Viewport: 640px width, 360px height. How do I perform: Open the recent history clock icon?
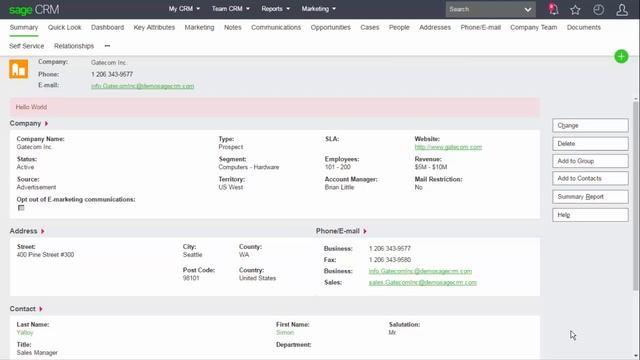[598, 10]
